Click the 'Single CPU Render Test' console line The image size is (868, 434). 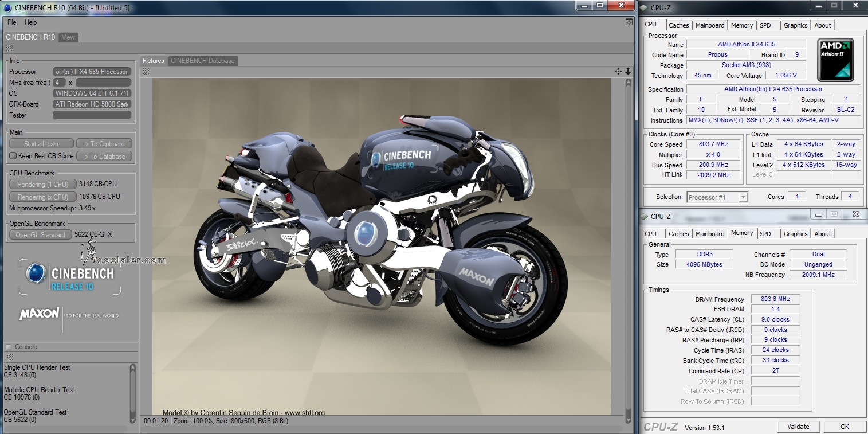pos(37,367)
